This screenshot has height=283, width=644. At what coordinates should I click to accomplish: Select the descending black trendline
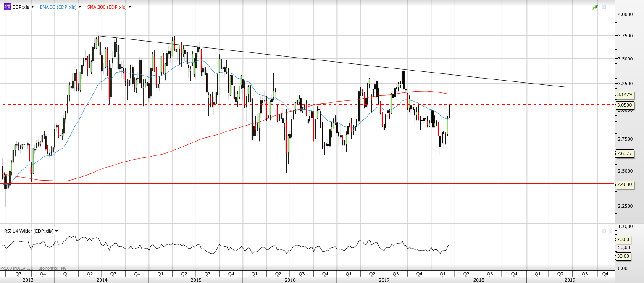click(x=332, y=61)
